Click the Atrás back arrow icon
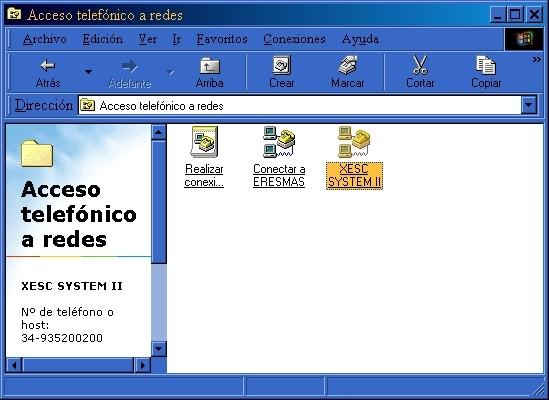Viewport: 549px width, 400px height. (x=48, y=66)
